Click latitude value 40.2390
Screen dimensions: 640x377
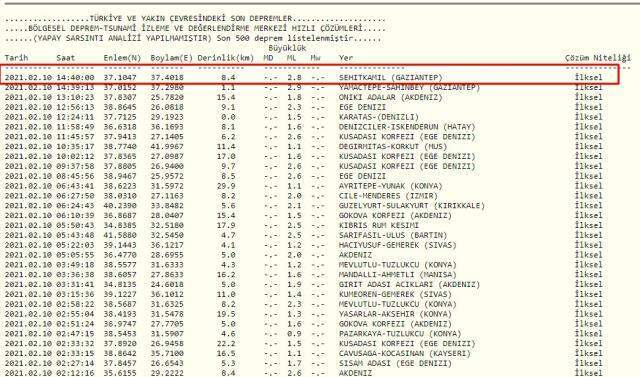pyautogui.click(x=120, y=205)
